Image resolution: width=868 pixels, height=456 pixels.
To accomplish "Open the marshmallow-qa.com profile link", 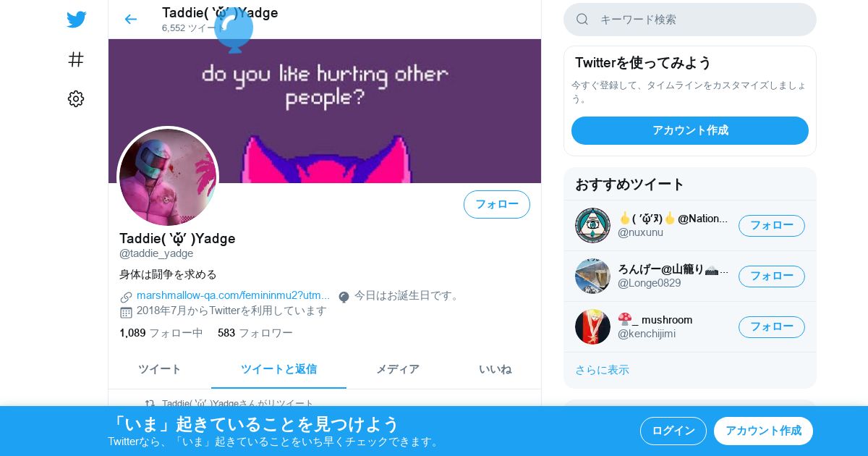I will point(233,295).
